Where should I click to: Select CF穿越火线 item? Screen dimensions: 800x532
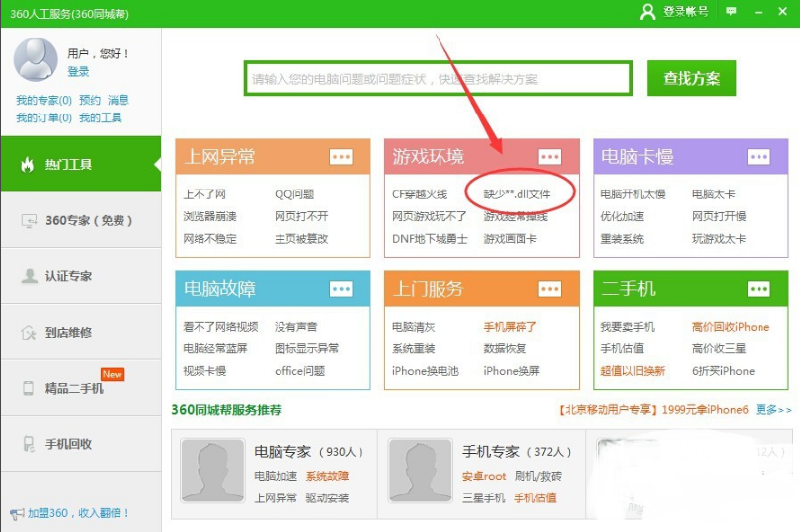420,194
